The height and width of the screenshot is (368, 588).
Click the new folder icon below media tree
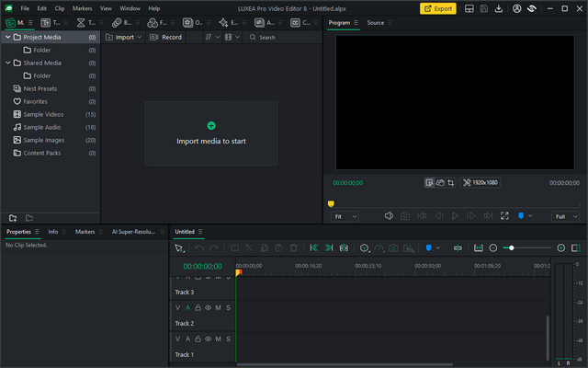(13, 218)
